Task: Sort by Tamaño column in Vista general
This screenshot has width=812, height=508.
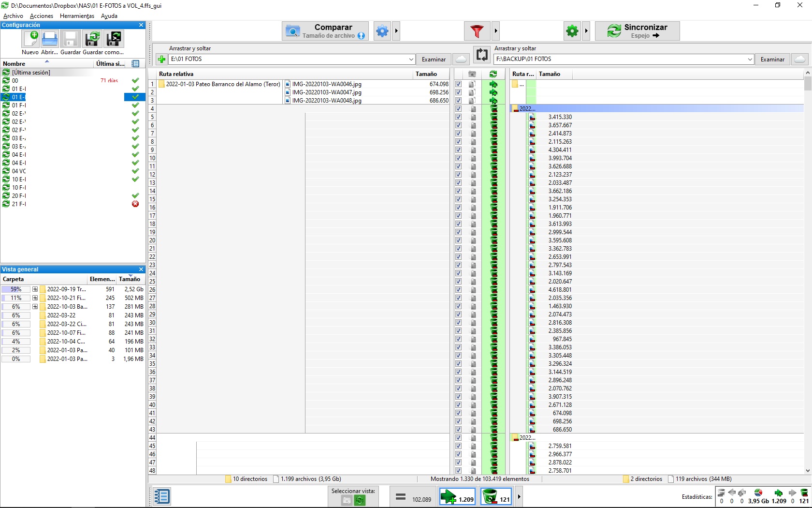Action: [x=130, y=279]
